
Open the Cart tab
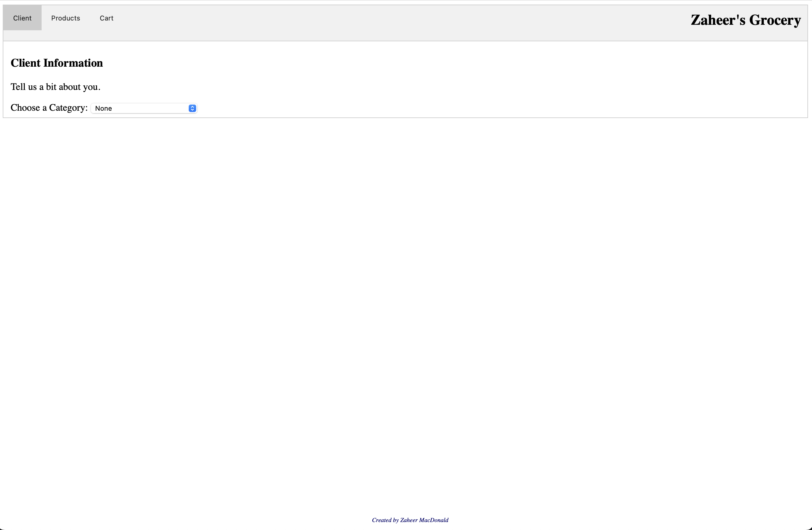[106, 18]
